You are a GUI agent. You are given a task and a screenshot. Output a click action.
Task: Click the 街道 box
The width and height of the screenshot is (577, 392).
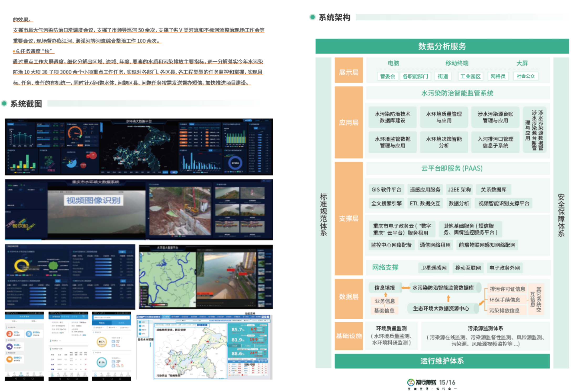pos(443,76)
